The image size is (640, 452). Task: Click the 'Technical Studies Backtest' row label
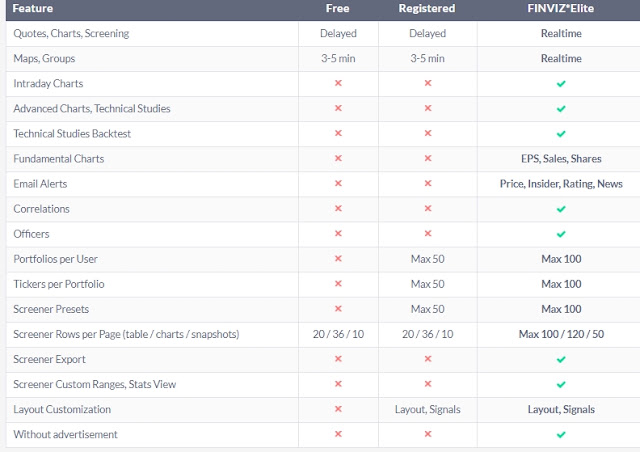[x=72, y=134]
